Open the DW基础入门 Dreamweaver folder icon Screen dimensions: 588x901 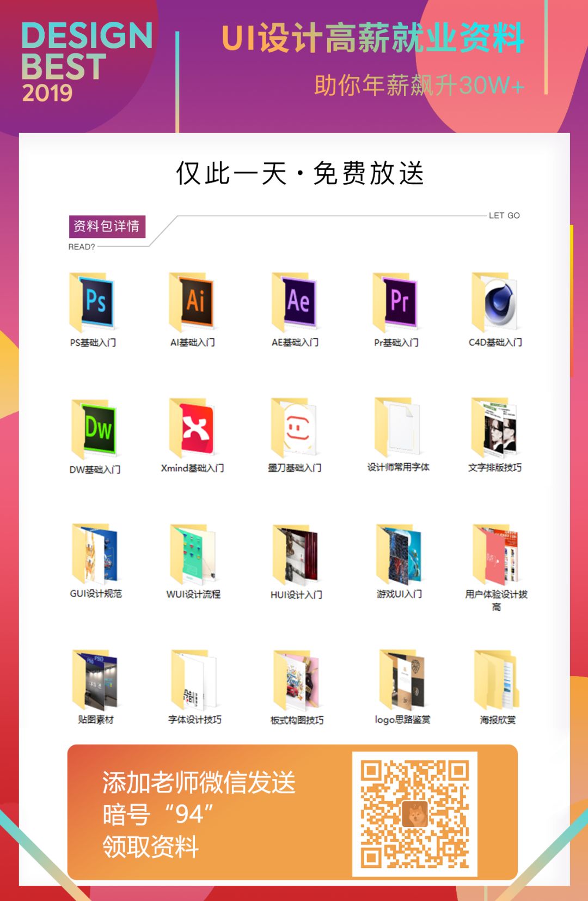coord(94,429)
